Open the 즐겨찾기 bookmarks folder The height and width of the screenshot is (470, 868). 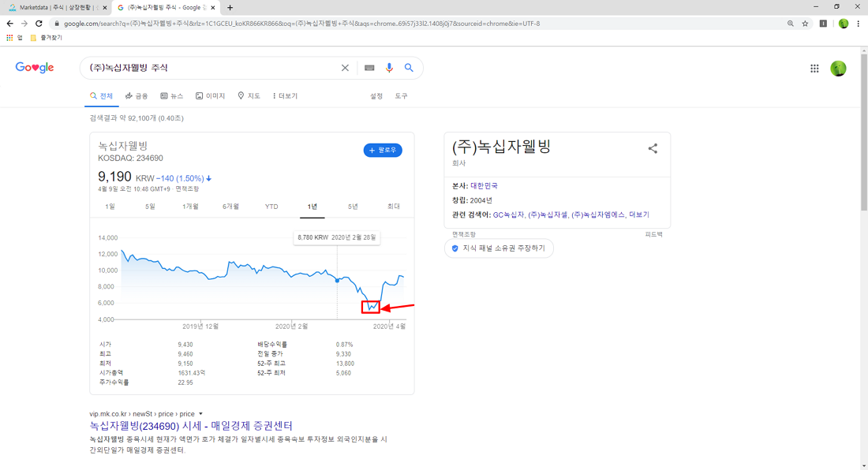(46, 38)
